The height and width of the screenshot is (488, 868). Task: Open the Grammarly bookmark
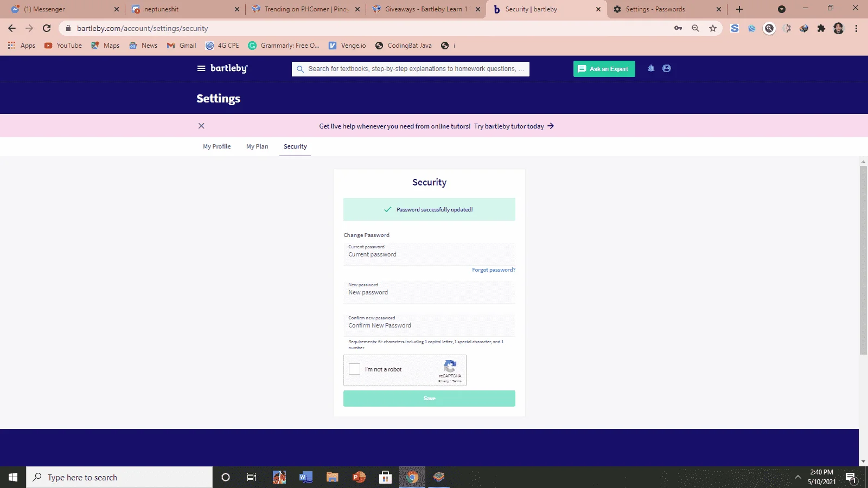coord(284,46)
